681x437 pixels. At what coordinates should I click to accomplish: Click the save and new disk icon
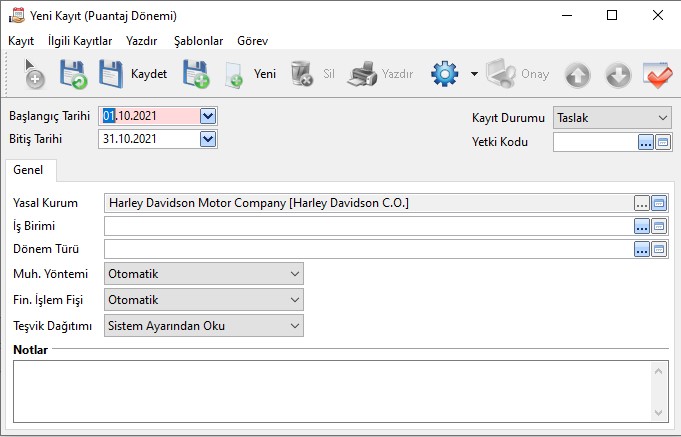point(195,74)
